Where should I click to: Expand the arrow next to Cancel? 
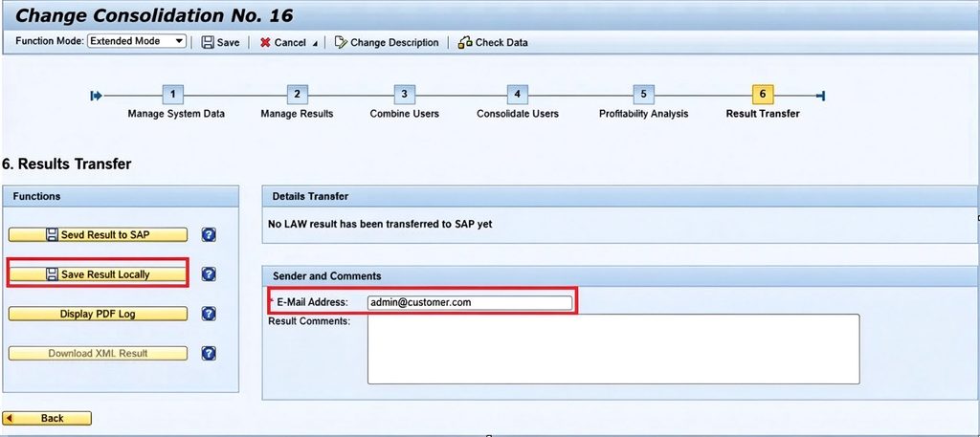point(315,44)
